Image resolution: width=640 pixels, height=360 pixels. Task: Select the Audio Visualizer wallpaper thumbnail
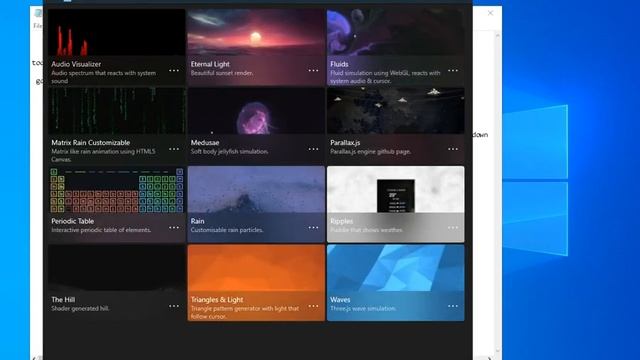coord(117,33)
